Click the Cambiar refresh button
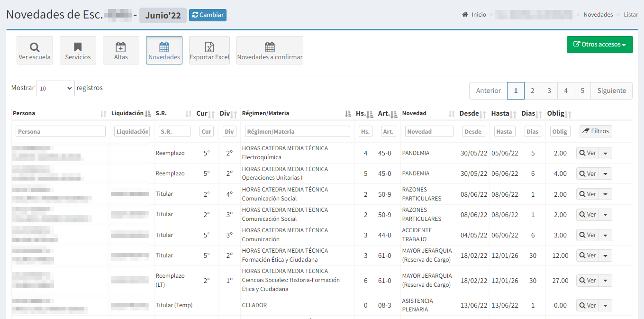 208,15
